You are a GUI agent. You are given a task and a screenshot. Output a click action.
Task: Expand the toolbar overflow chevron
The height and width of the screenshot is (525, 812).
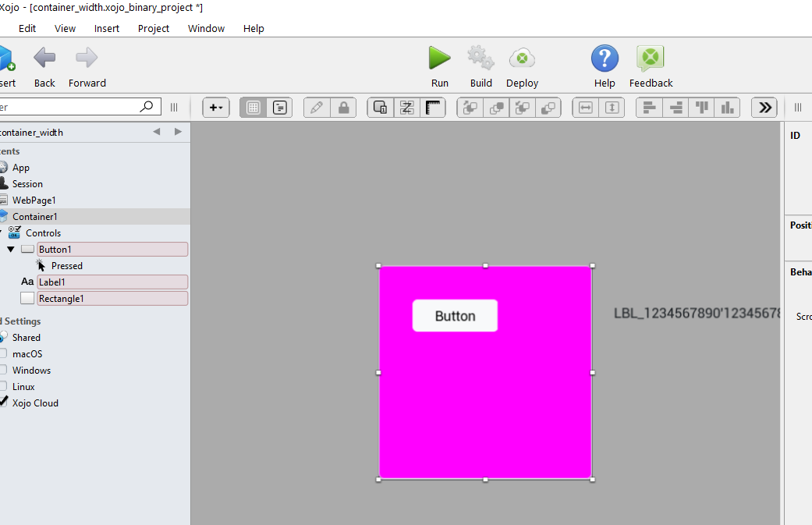pyautogui.click(x=764, y=107)
